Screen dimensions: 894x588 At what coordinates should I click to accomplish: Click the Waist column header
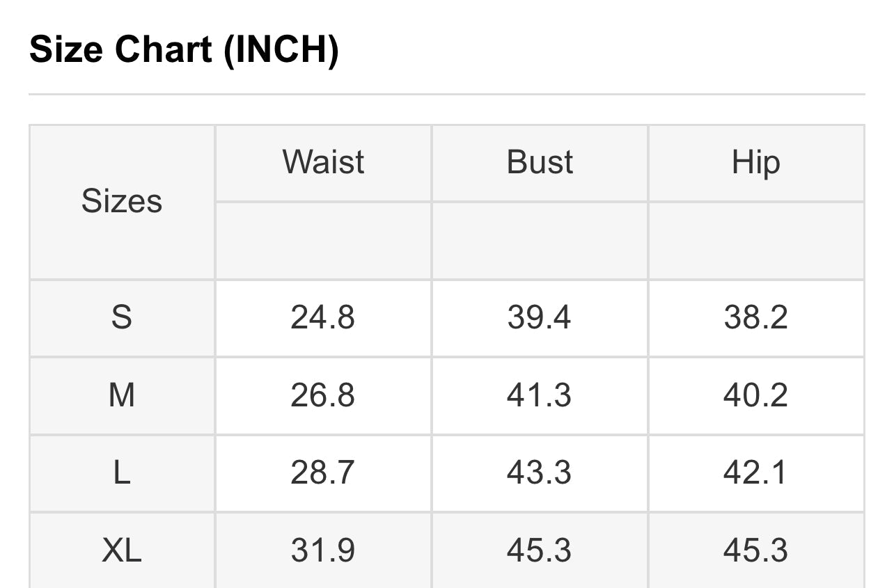pos(323,162)
